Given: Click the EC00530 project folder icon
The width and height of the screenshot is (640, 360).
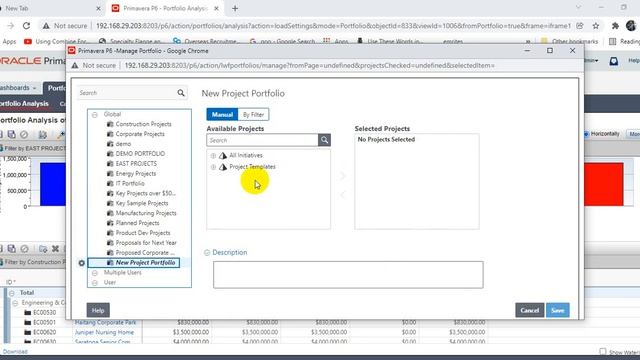Looking at the screenshot, I should click(x=27, y=313).
